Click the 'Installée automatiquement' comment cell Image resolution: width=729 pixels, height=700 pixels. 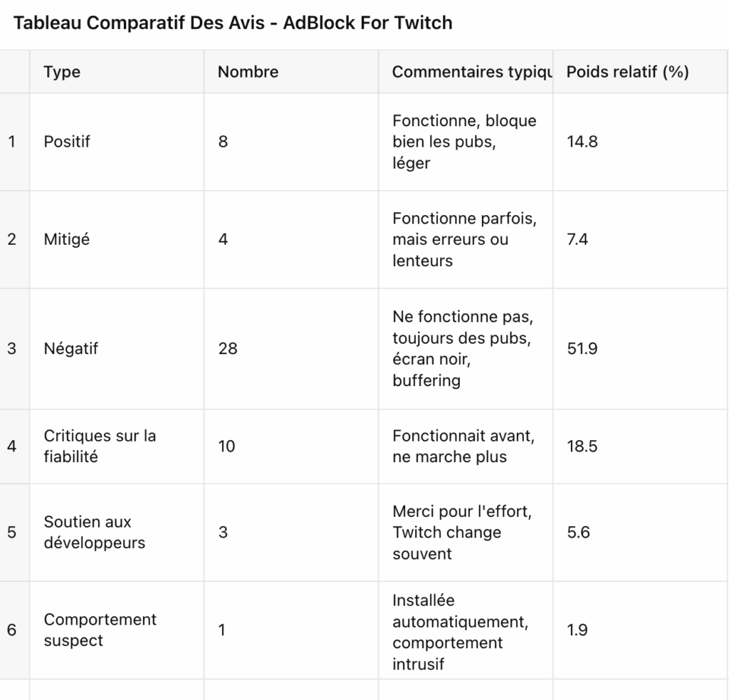pyautogui.click(x=466, y=630)
